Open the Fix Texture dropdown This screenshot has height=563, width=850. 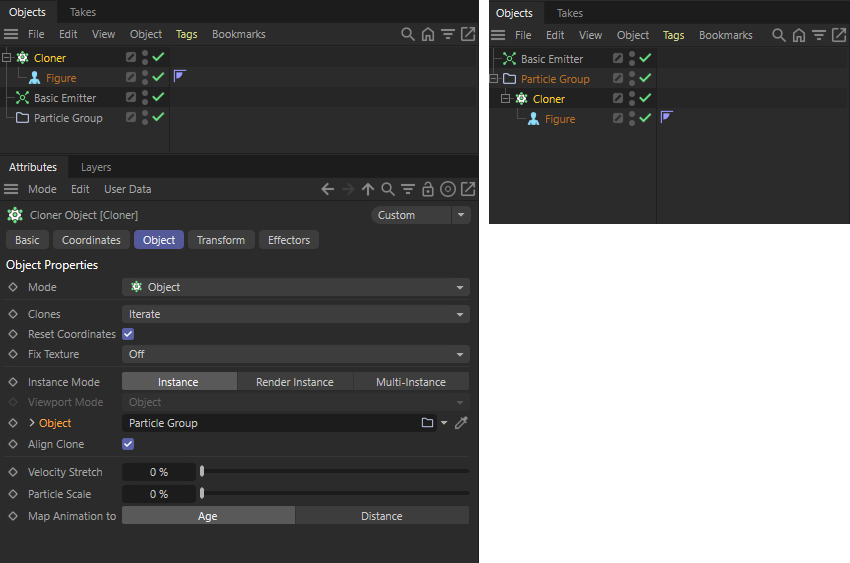pyautogui.click(x=295, y=354)
